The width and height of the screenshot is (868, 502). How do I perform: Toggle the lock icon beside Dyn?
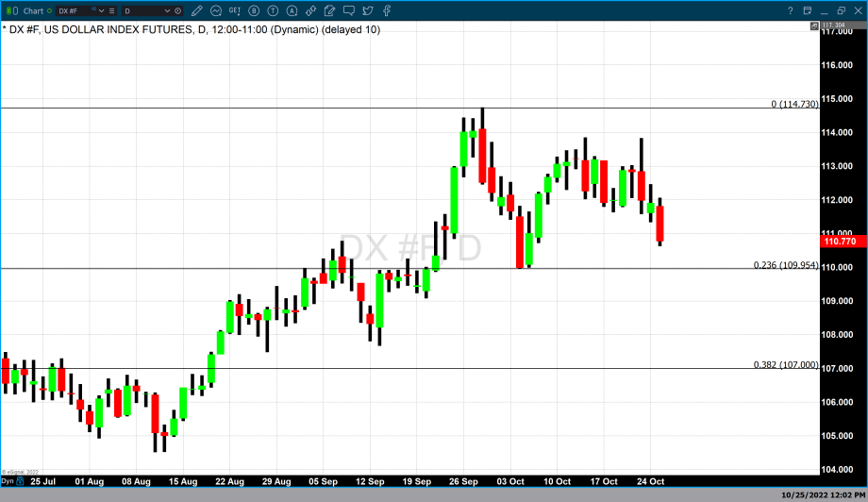tap(19, 481)
